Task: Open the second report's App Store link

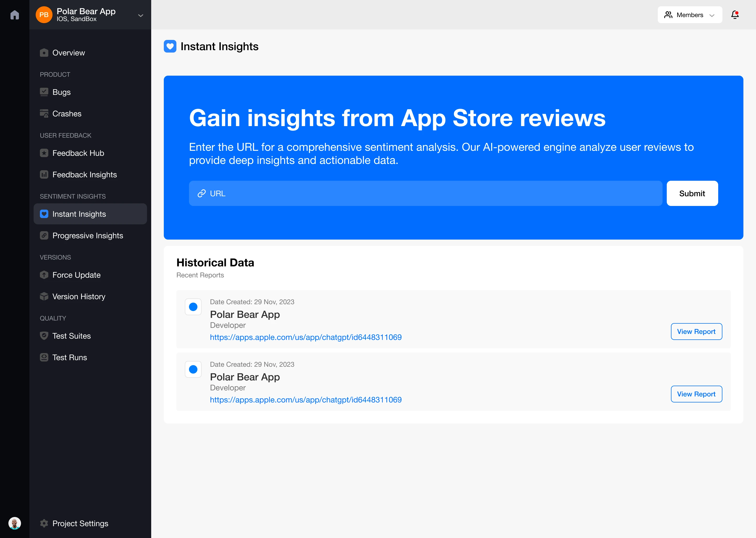Action: (x=306, y=400)
